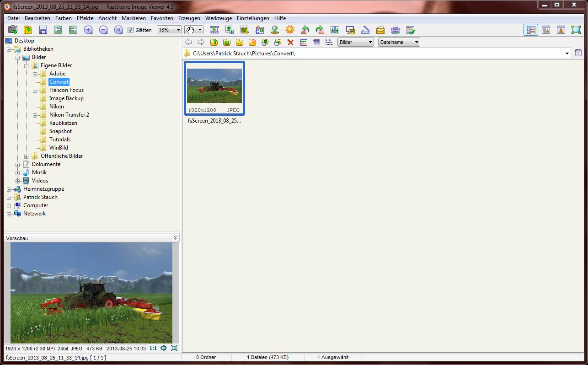This screenshot has height=365, width=588.
Task: Click the email envelope icon
Action: click(x=380, y=30)
